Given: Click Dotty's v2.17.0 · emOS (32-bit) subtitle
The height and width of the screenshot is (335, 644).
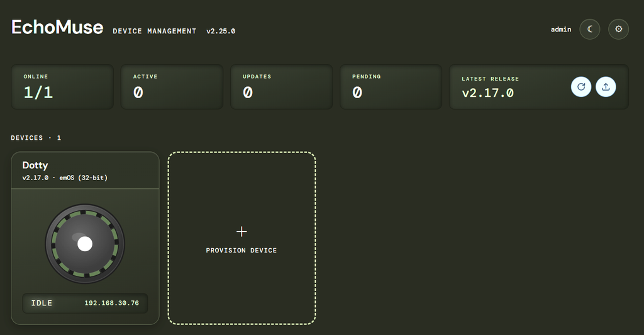Looking at the screenshot, I should click(x=65, y=178).
